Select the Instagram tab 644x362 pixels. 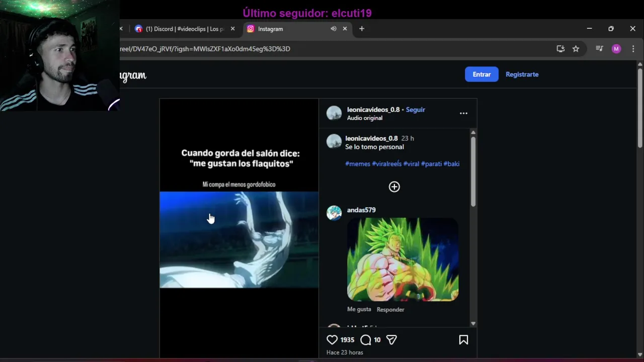coord(297,29)
